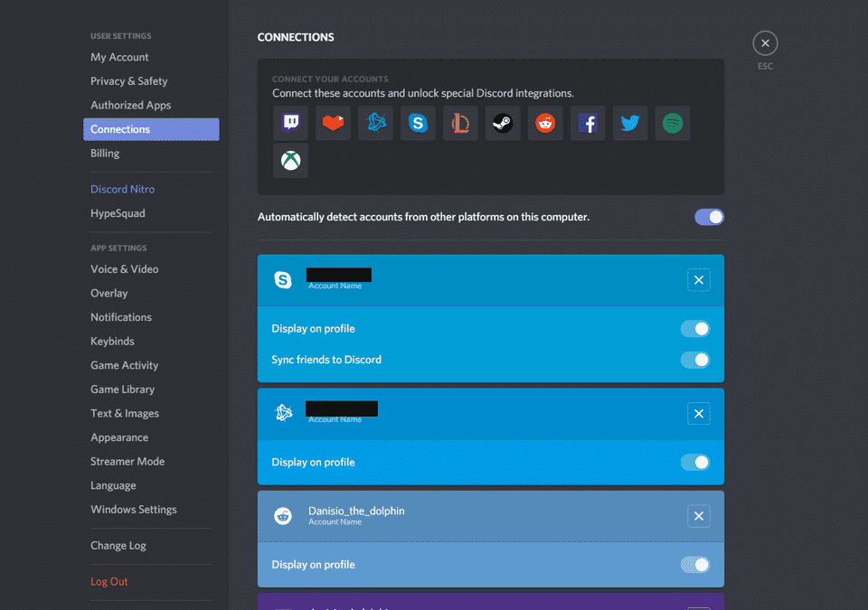Disable Skype Sync friends to Discord
The width and height of the screenshot is (868, 610).
coord(695,360)
